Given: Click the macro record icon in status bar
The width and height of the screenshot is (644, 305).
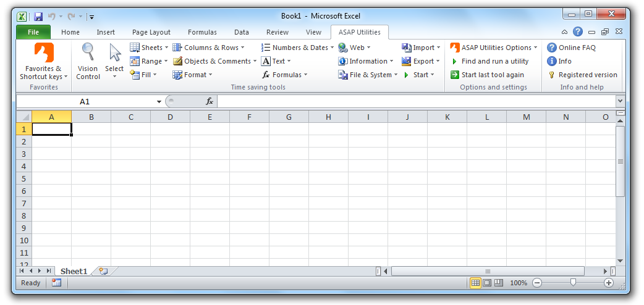Looking at the screenshot, I should tap(56, 283).
